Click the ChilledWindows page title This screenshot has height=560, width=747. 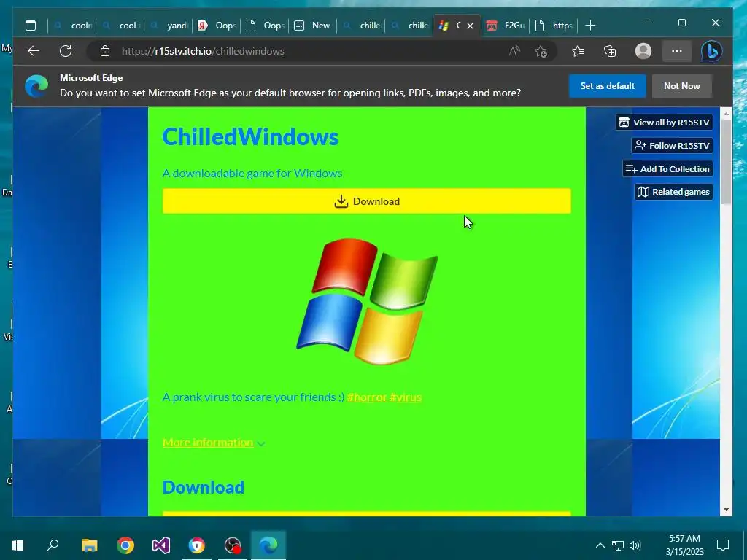[x=250, y=136]
